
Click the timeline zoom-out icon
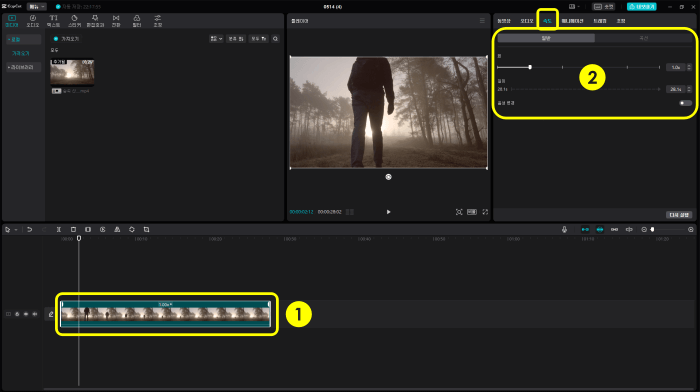pyautogui.click(x=644, y=229)
